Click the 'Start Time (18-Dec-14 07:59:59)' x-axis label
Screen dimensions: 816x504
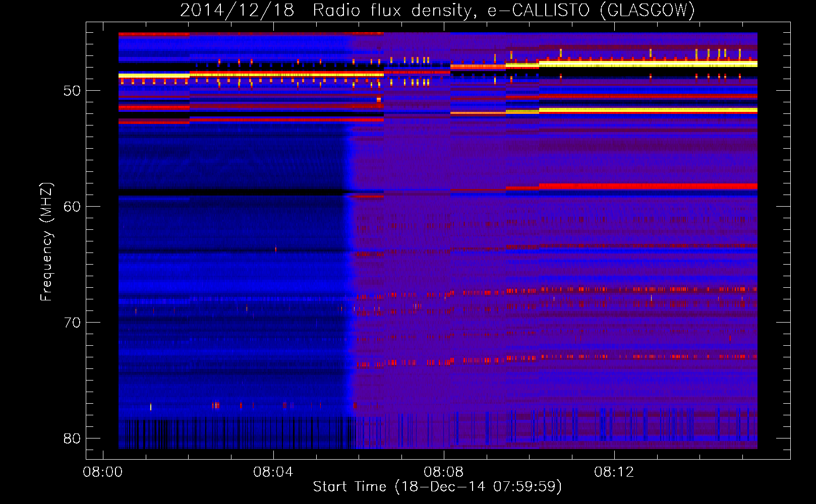click(x=437, y=487)
